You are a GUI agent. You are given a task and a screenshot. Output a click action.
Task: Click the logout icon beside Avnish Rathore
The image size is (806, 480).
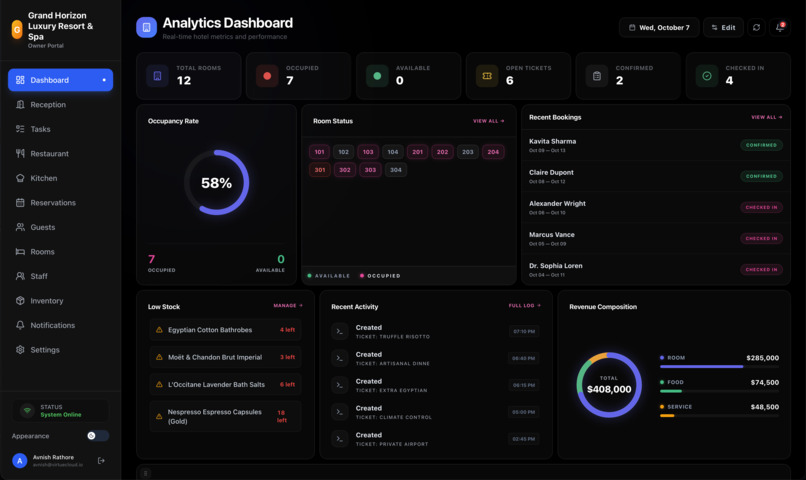[101, 460]
